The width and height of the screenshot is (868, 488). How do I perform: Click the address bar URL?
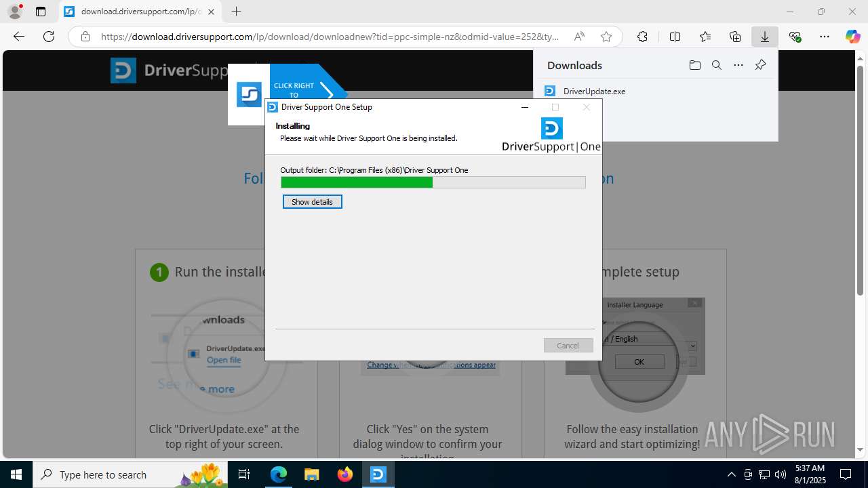(x=330, y=37)
